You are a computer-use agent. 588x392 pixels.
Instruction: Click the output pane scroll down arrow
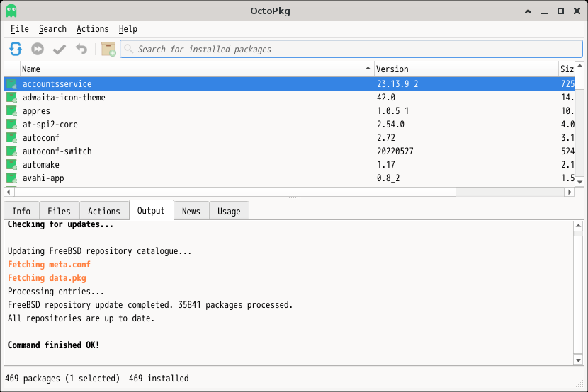578,361
